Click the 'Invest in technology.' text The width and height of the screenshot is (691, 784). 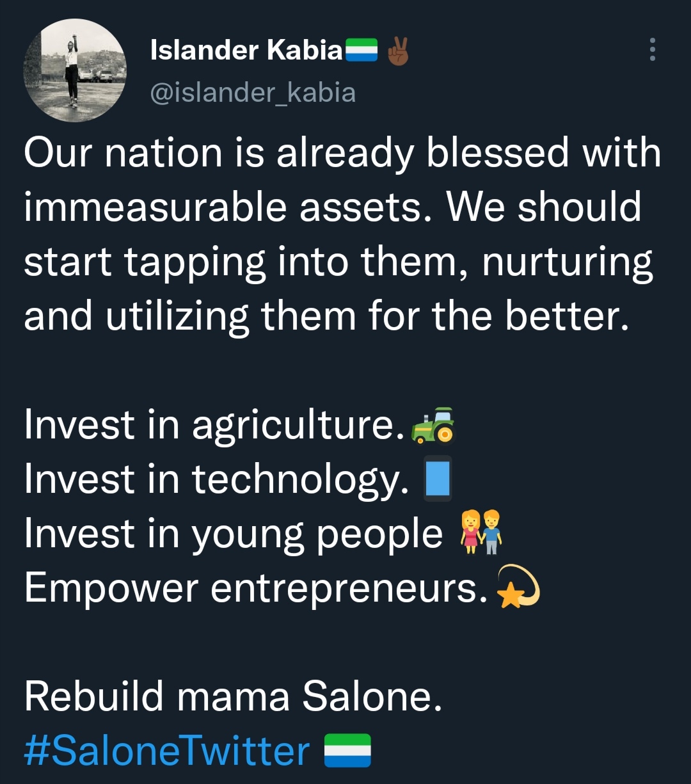click(x=216, y=479)
